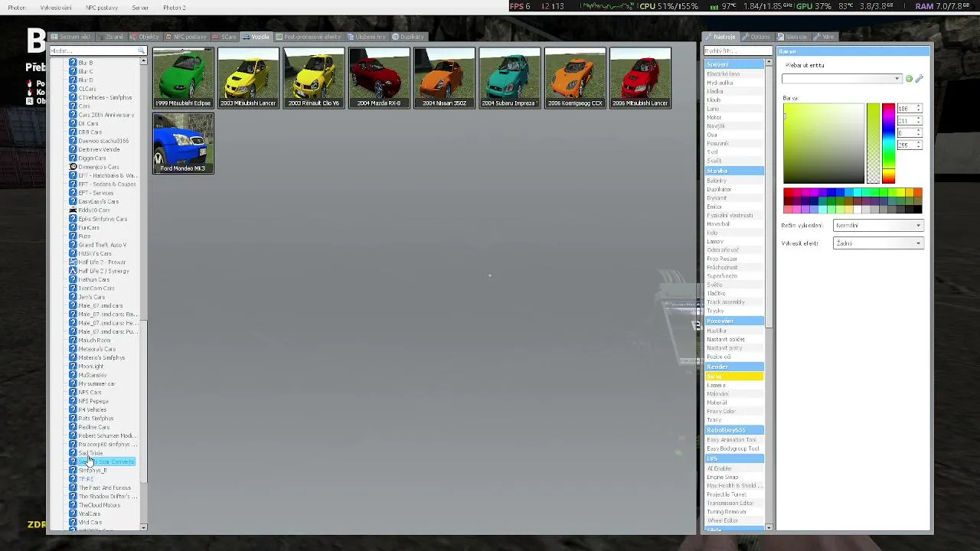Click the question-mark icon beside TheCloud Motors
980x551 pixels.
(73, 505)
